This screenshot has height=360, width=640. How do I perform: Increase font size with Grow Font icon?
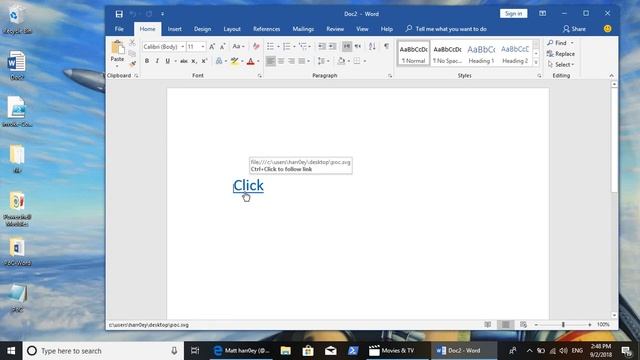(x=212, y=47)
